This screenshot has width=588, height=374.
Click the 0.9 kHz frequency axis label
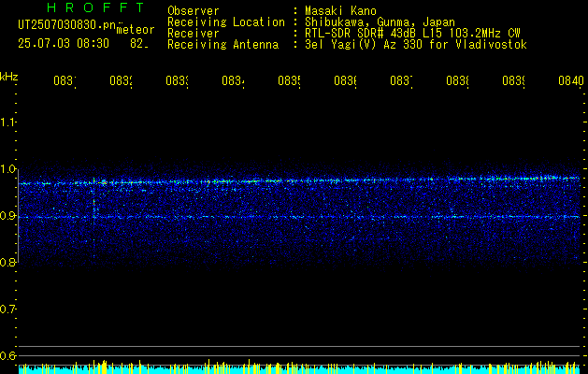[7, 216]
